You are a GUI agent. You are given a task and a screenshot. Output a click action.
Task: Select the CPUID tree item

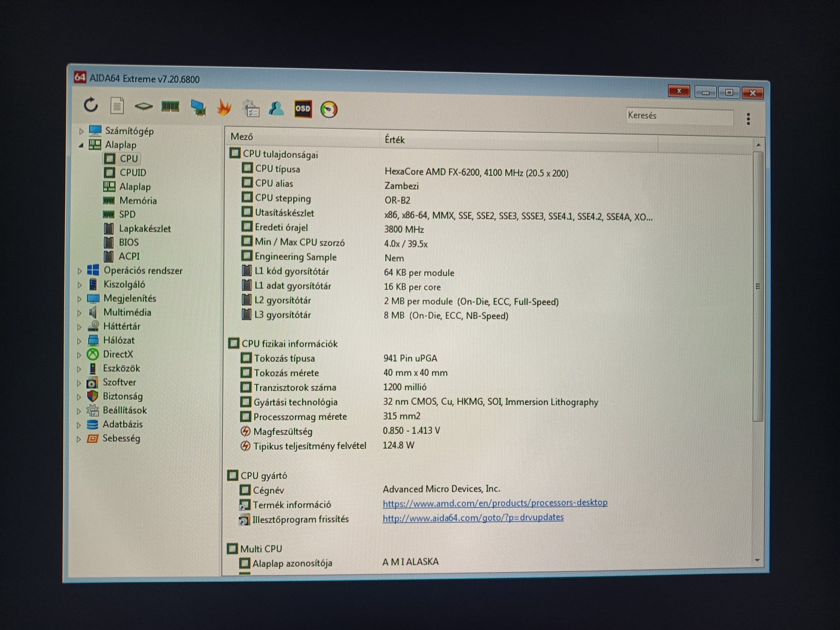pyautogui.click(x=133, y=172)
